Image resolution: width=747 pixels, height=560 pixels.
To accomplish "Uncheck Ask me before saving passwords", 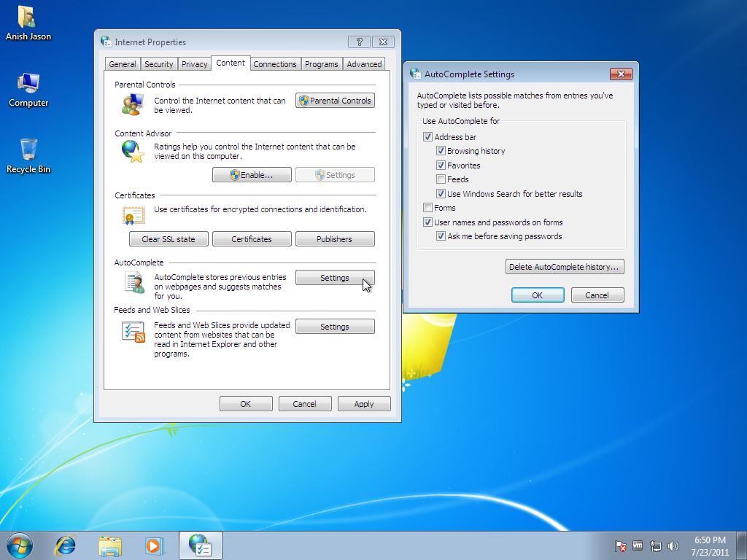I will (x=441, y=236).
